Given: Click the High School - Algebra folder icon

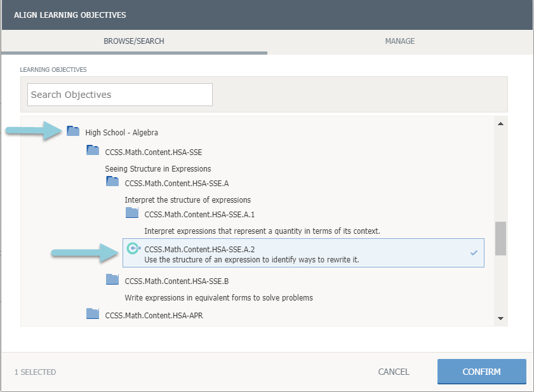Looking at the screenshot, I should [x=73, y=132].
